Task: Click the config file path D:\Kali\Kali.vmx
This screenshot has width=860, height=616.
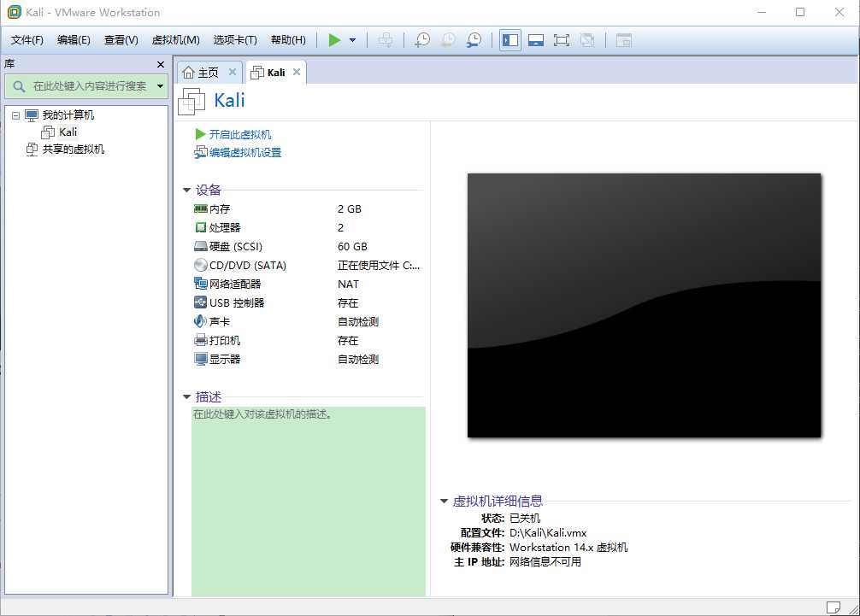Action: point(548,532)
